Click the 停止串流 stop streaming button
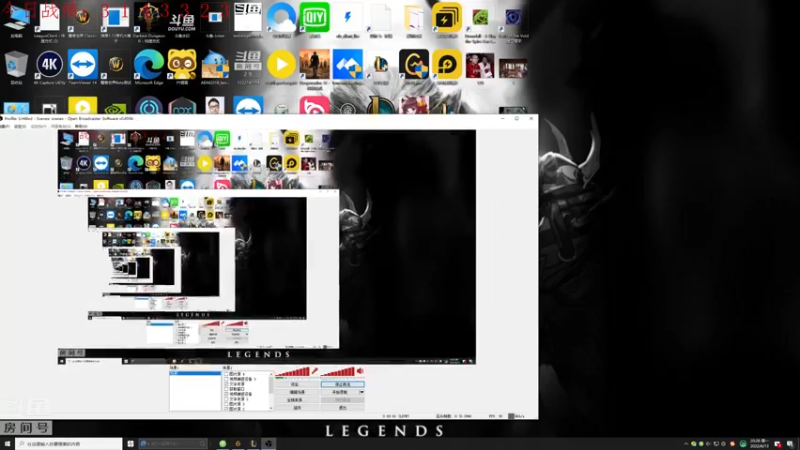Image resolution: width=800 pixels, height=450 pixels. click(342, 384)
